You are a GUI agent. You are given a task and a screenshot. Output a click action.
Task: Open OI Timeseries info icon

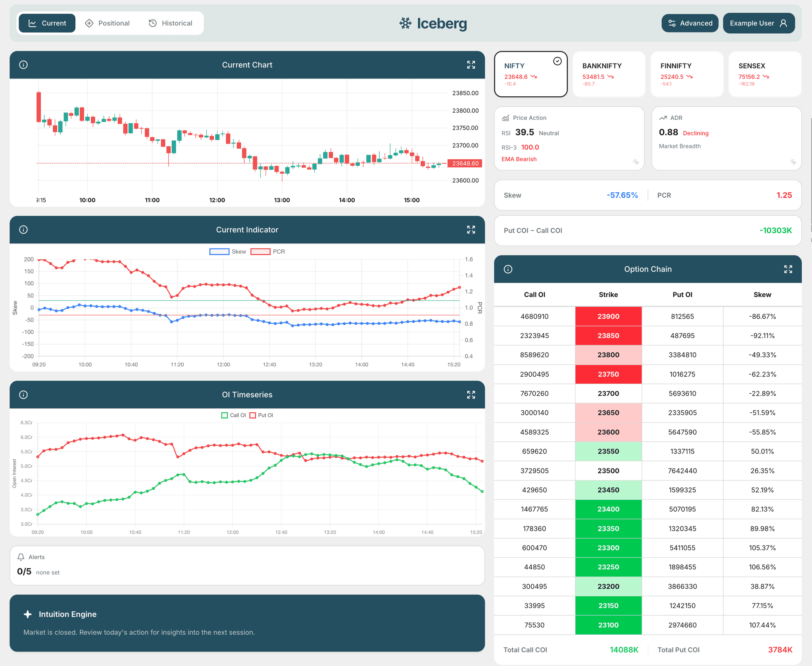point(23,394)
